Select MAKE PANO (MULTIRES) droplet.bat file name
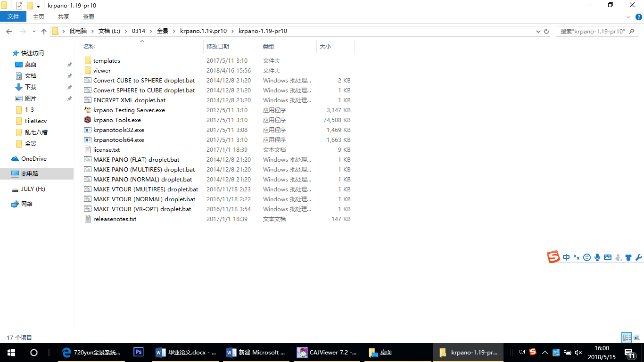This screenshot has width=644, height=362. [144, 169]
